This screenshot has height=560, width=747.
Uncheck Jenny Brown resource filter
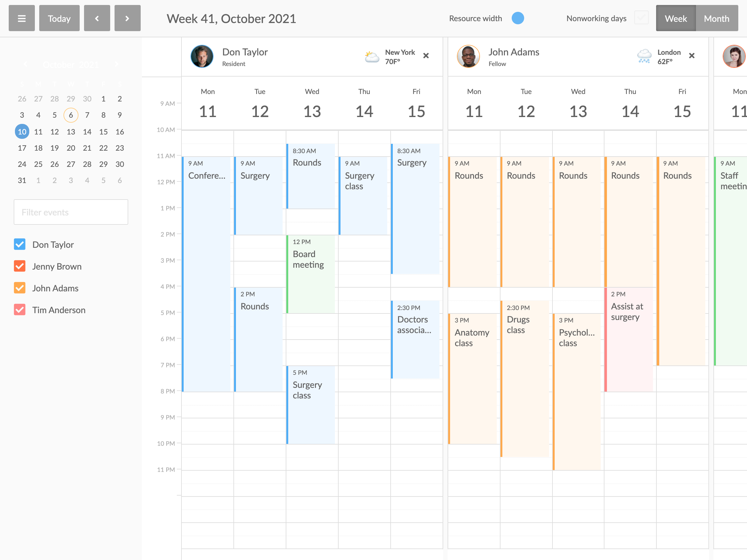pos(20,266)
